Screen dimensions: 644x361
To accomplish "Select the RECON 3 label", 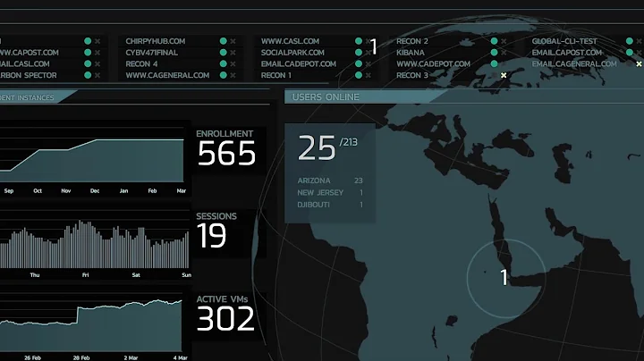I will [x=412, y=75].
